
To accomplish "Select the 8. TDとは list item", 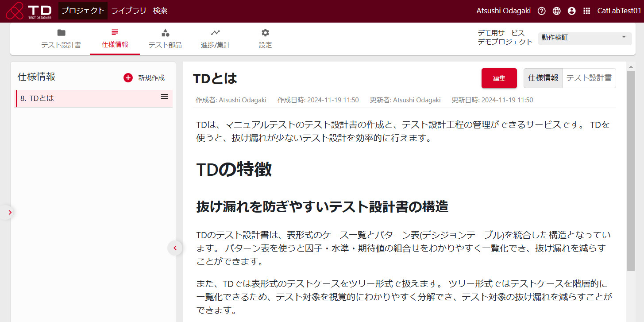I will 94,98.
